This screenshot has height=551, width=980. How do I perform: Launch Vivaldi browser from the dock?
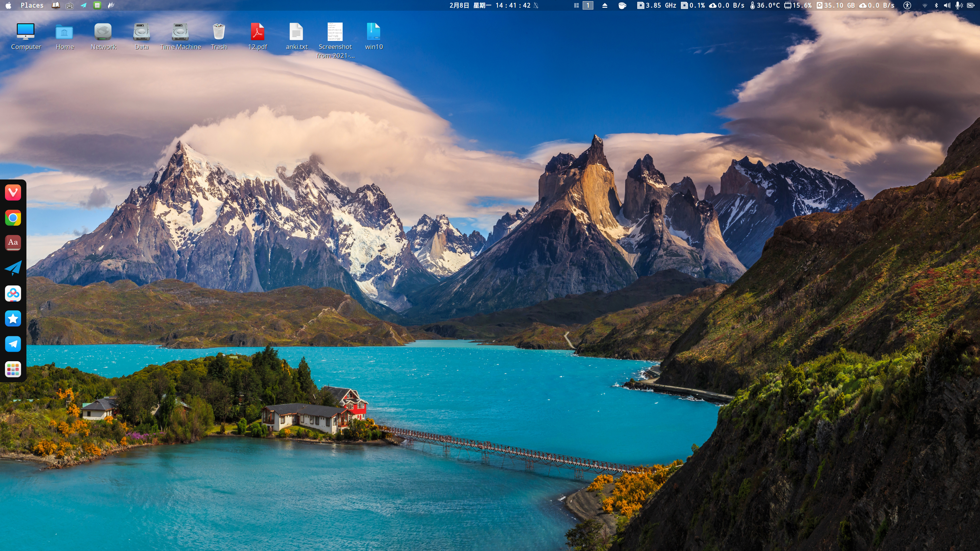click(13, 192)
